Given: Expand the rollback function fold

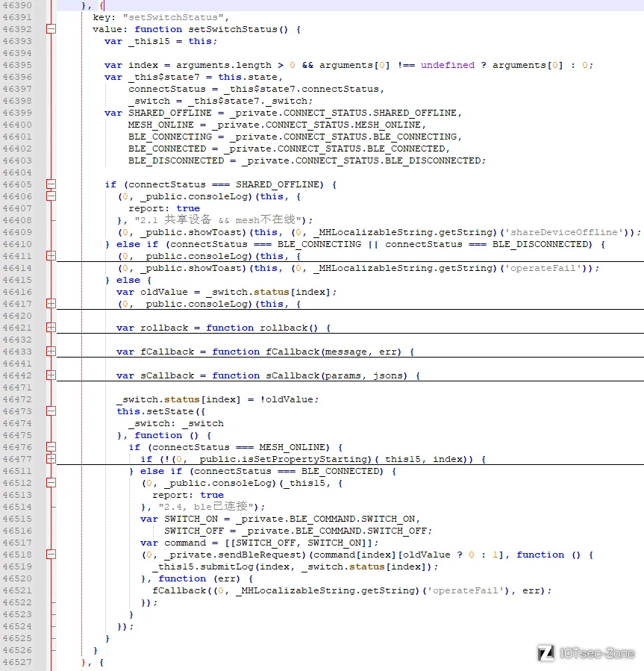Looking at the screenshot, I should coord(51,328).
